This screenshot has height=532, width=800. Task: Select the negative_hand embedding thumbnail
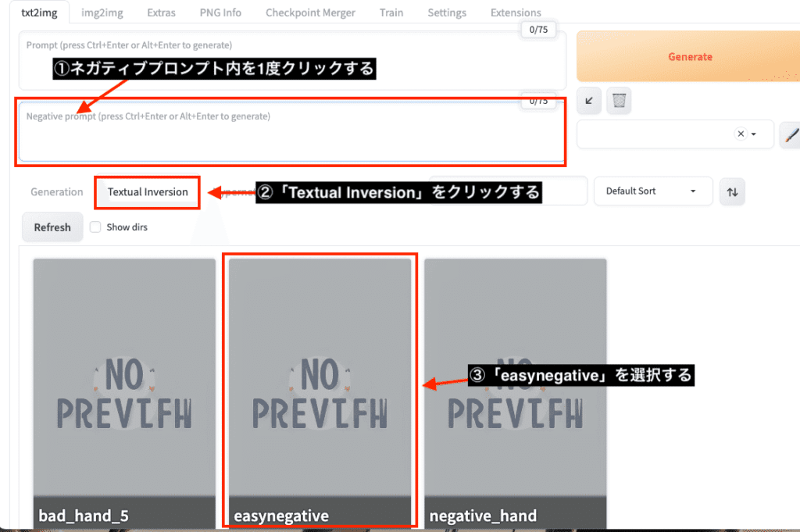point(515,375)
